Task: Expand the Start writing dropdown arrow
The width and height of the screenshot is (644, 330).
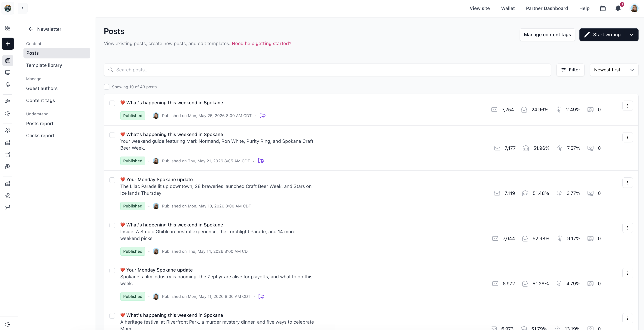Action: pyautogui.click(x=631, y=35)
